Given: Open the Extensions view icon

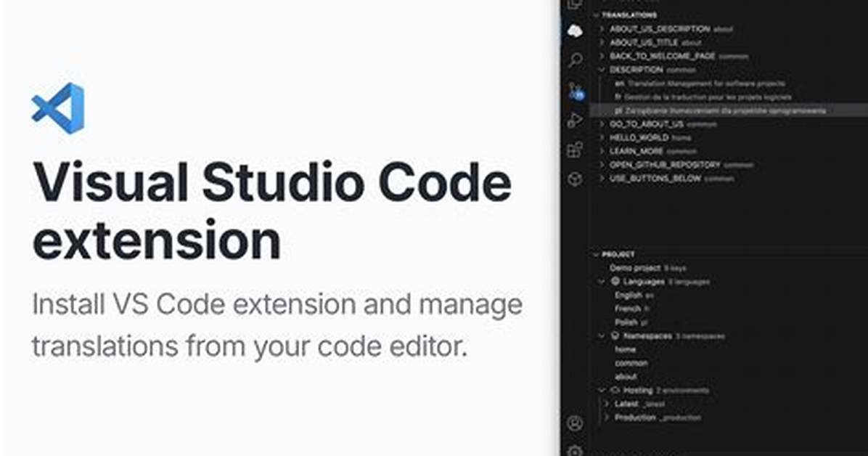Looking at the screenshot, I should pos(576,150).
